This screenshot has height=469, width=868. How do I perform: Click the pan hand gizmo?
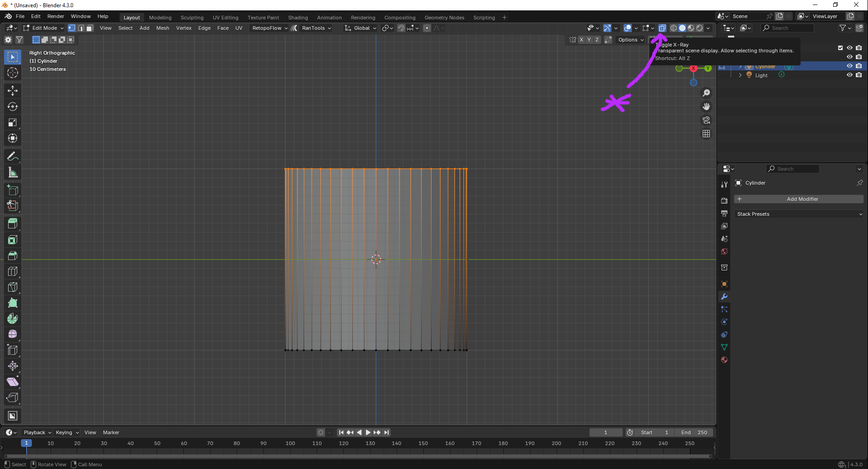coord(706,107)
